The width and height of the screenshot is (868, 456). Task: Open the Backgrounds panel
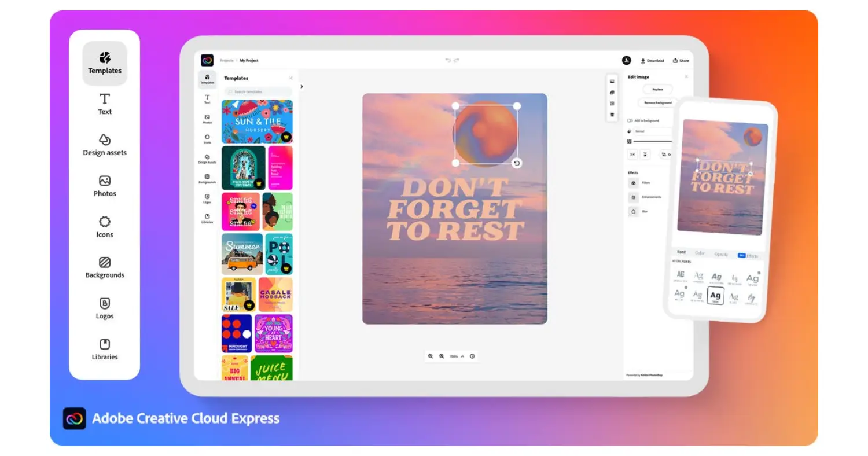(x=104, y=268)
